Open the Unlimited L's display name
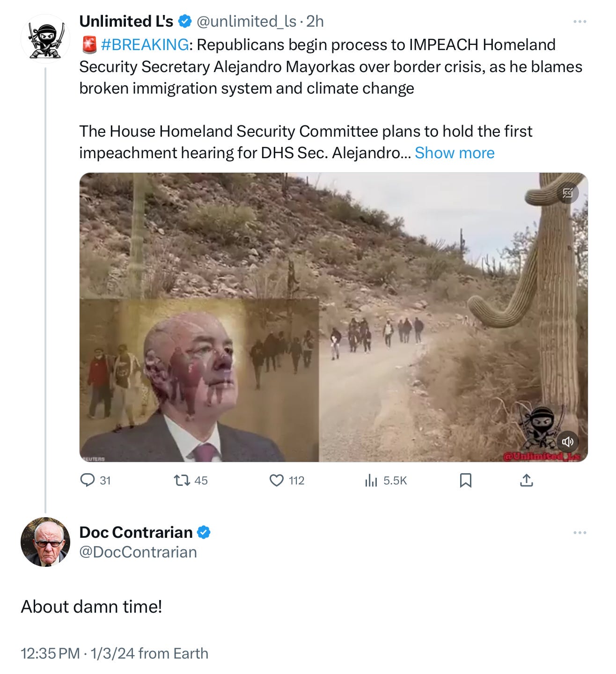 (x=126, y=21)
